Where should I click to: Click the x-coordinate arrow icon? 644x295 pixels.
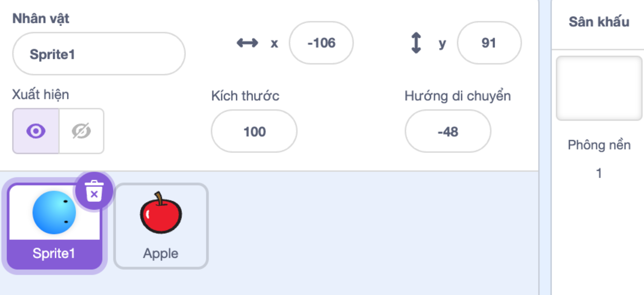pos(247,43)
